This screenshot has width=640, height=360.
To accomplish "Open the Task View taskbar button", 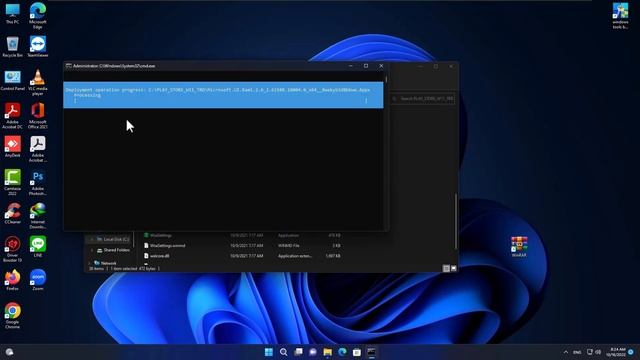I will pyautogui.click(x=298, y=352).
